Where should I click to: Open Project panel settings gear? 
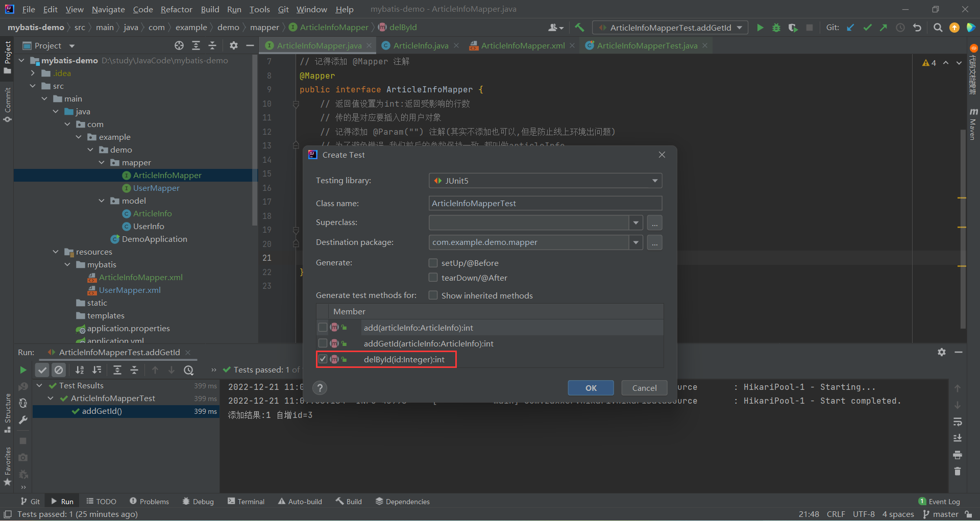tap(234, 45)
